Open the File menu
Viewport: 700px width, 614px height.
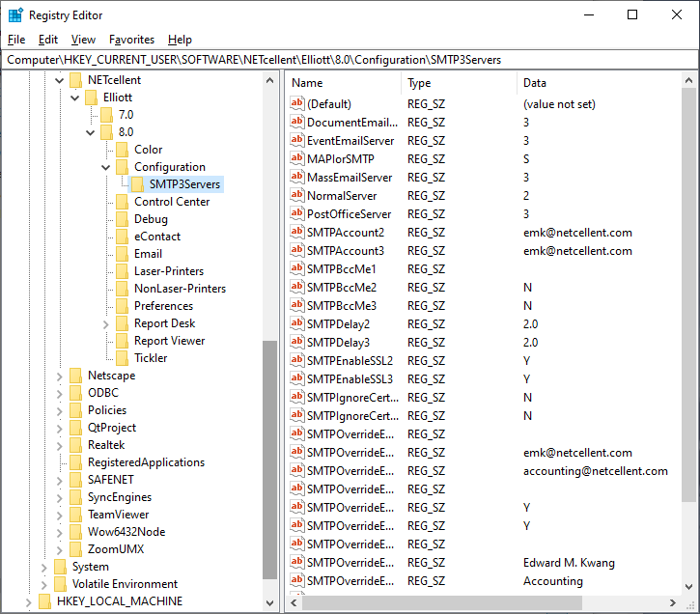16,40
